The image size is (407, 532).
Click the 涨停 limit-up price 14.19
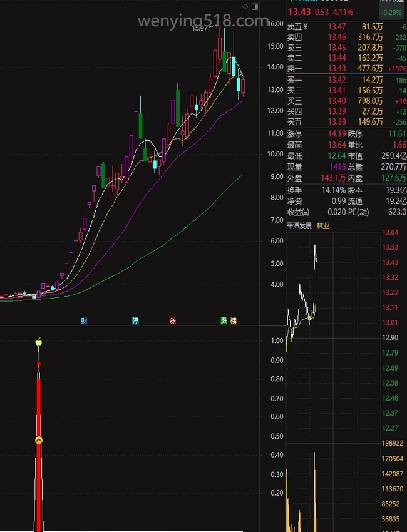click(x=337, y=134)
